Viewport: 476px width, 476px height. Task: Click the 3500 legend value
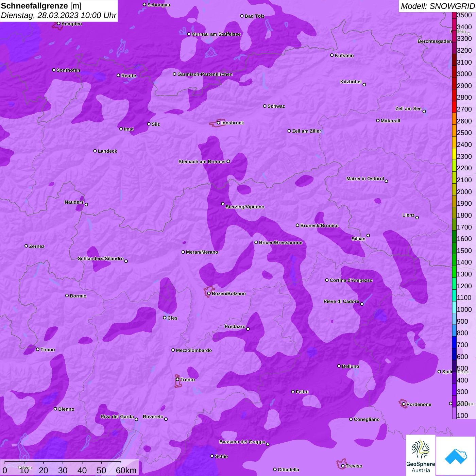coord(464,15)
